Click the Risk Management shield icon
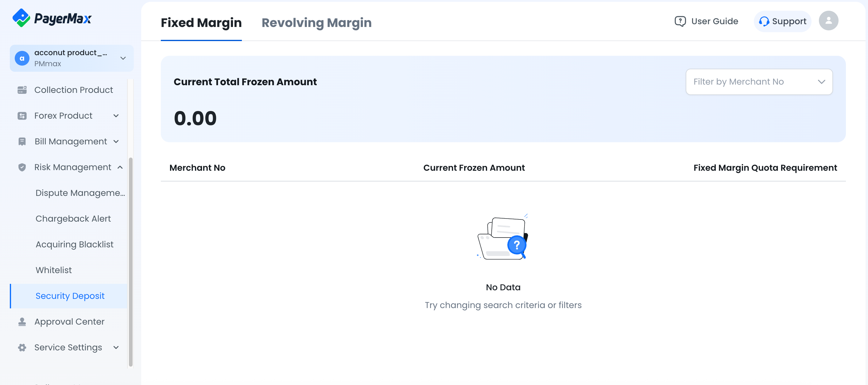Image resolution: width=868 pixels, height=385 pixels. (x=22, y=167)
